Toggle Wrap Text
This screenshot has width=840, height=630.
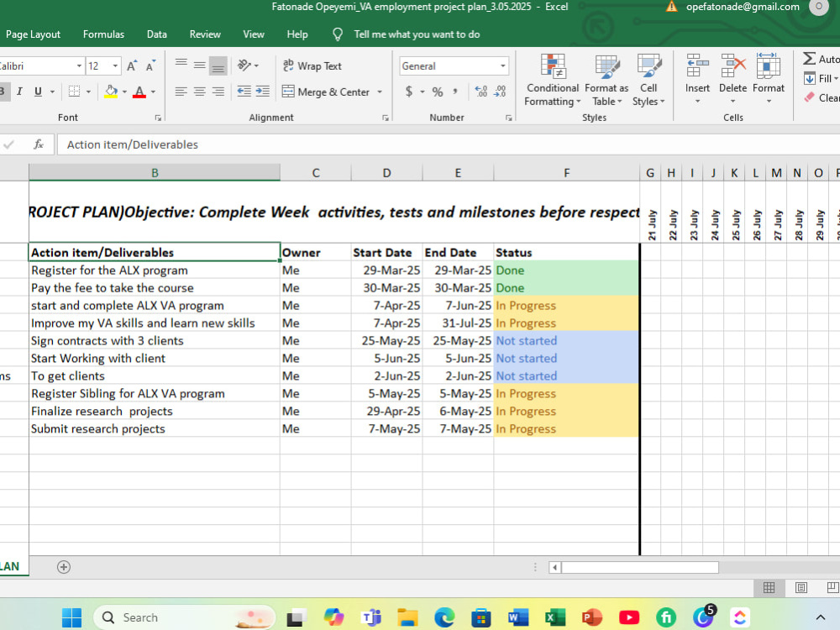312,66
